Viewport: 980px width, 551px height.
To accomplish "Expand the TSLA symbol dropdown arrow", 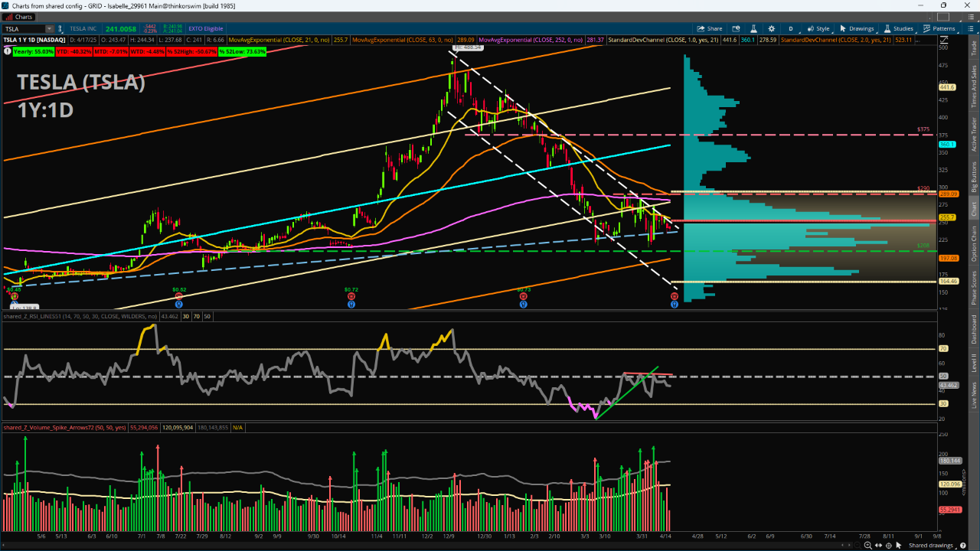I will 47,28.
